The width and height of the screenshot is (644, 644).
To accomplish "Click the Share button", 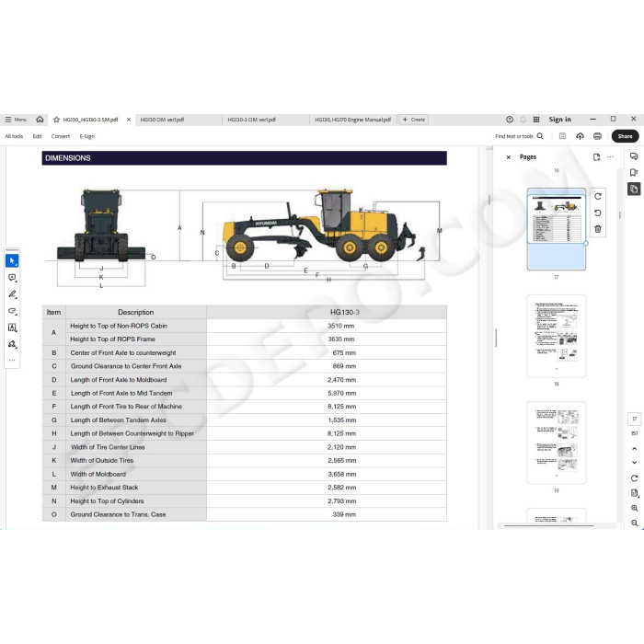I will 625,136.
